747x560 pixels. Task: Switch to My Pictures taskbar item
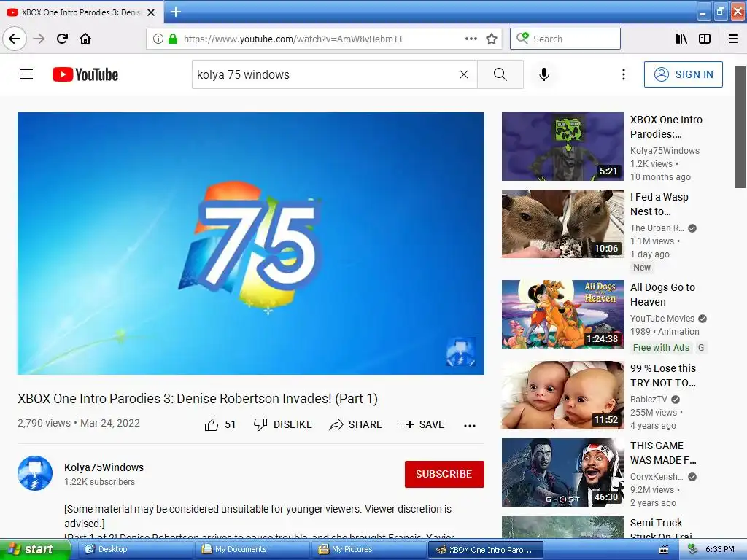point(369,549)
